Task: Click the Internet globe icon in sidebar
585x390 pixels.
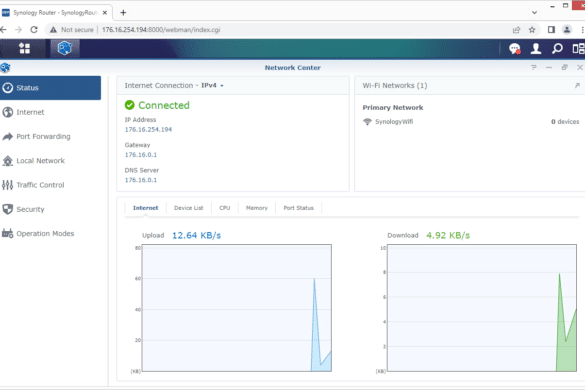Action: pyautogui.click(x=7, y=112)
